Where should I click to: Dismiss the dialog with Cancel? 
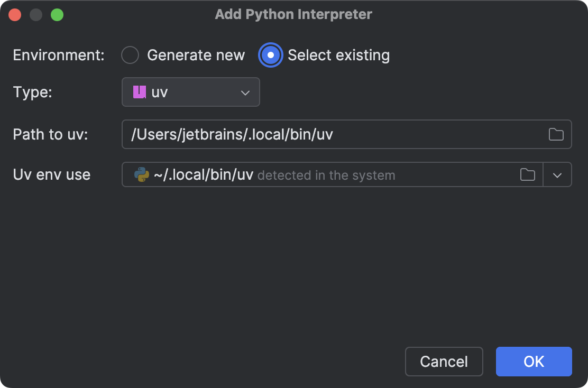click(444, 362)
